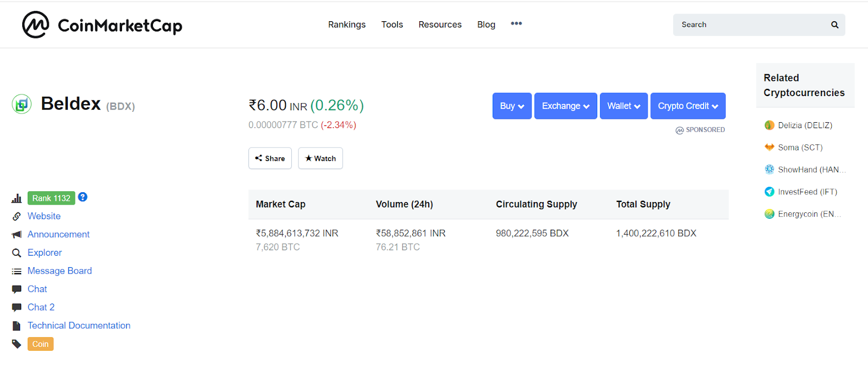Click the Soma coin icon
868x373 pixels.
pos(769,147)
